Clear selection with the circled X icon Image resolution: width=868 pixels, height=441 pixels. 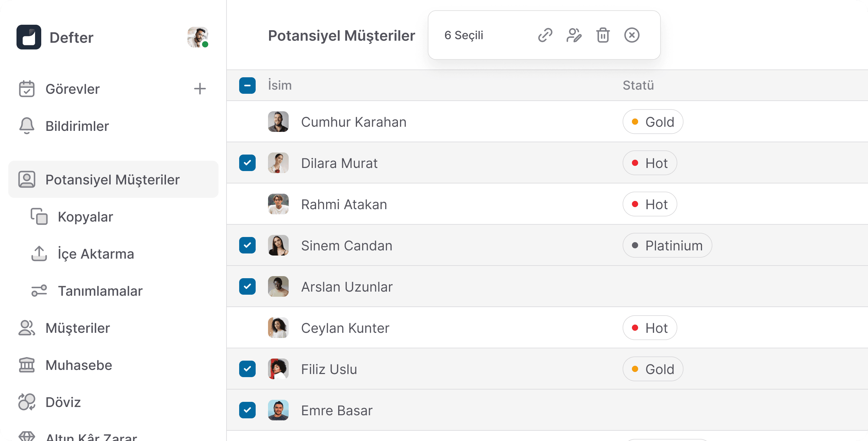632,35
